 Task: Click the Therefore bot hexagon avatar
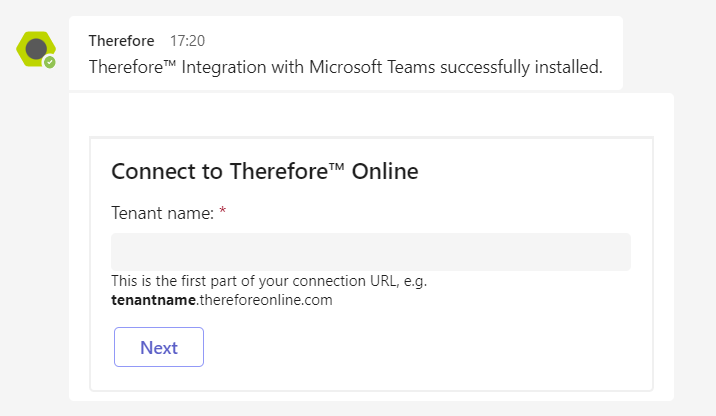click(36, 48)
